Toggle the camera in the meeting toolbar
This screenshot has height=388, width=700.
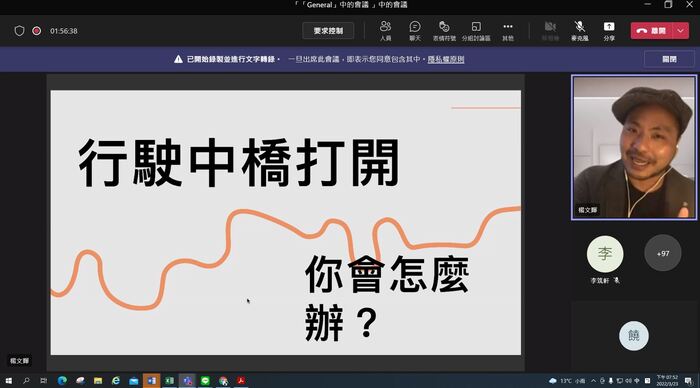coord(550,31)
